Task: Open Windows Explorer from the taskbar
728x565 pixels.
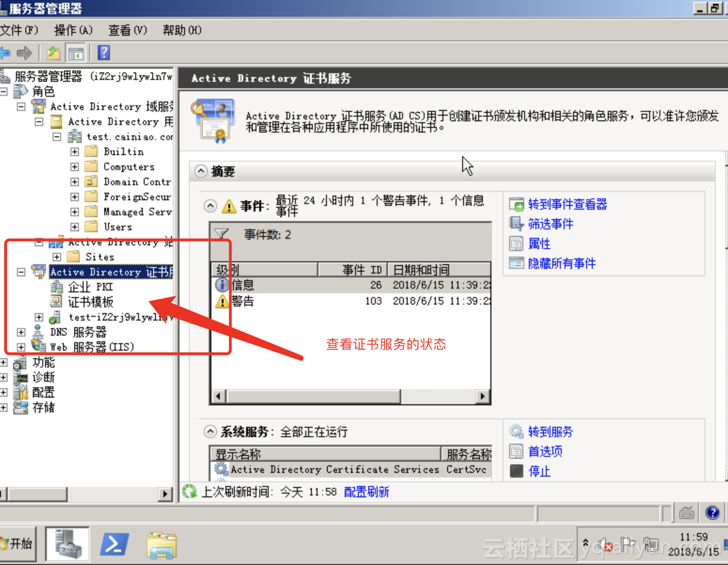Action: click(x=162, y=545)
